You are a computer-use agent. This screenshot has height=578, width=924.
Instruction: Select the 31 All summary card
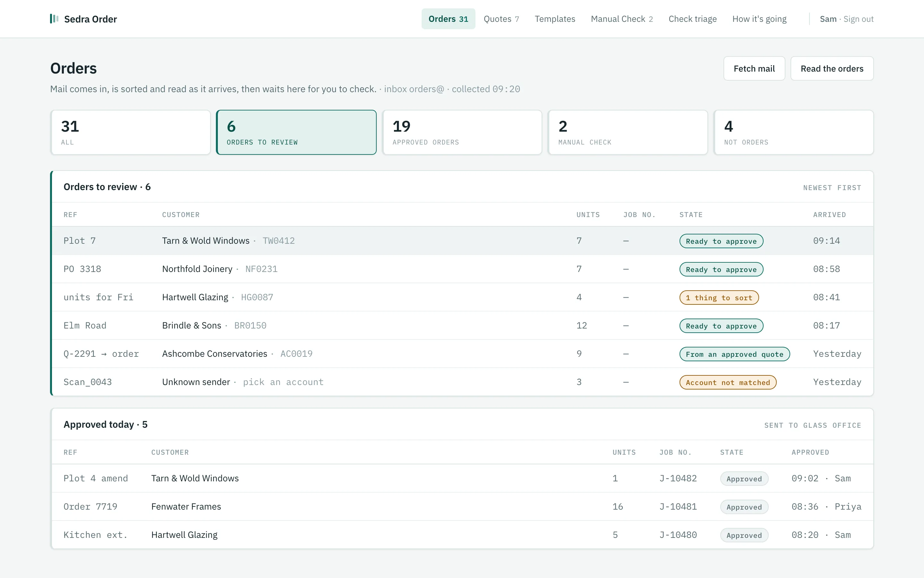point(131,132)
